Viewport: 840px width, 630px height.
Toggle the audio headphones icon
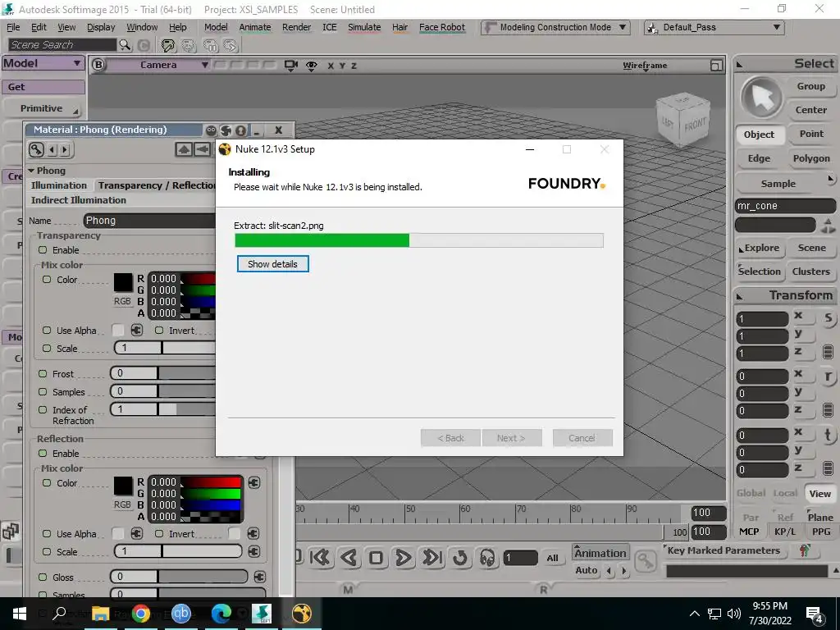[487, 558]
